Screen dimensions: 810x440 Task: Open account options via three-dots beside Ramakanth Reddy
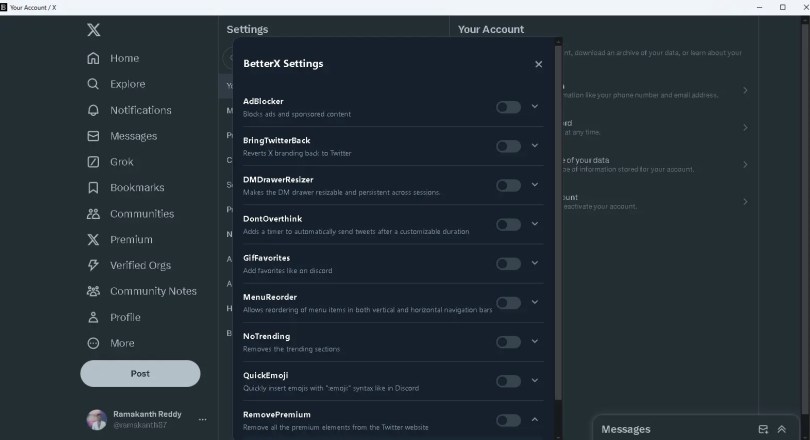202,419
